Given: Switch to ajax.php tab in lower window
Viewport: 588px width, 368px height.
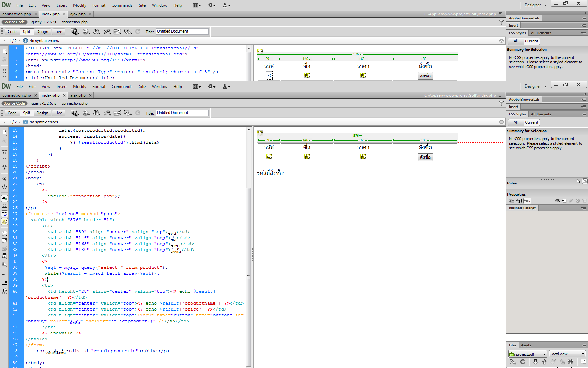Looking at the screenshot, I should [78, 95].
